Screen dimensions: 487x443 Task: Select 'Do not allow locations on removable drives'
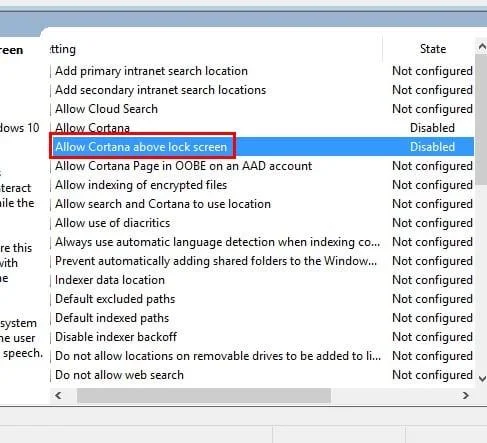point(218,356)
